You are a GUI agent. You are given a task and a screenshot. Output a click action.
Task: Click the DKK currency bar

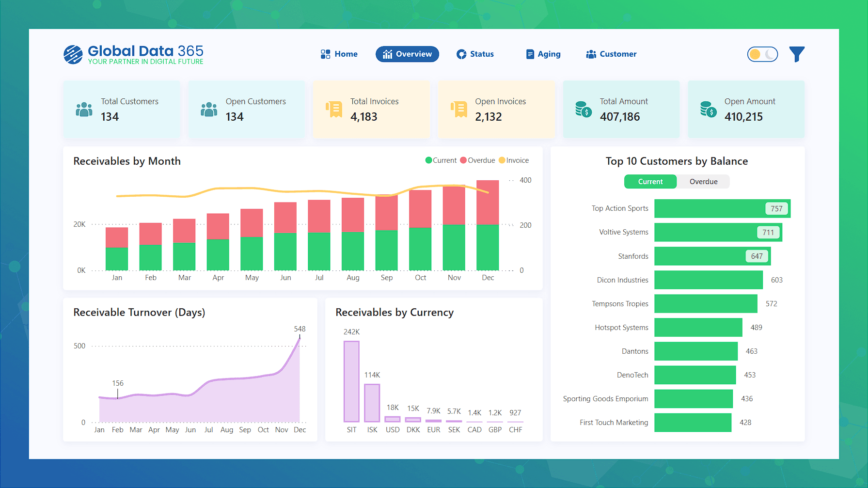[413, 420]
